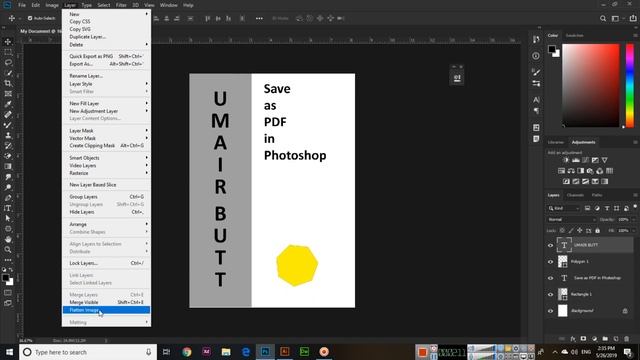Image resolution: width=640 pixels, height=360 pixels.
Task: Select the Gradient tool
Action: (x=8, y=167)
